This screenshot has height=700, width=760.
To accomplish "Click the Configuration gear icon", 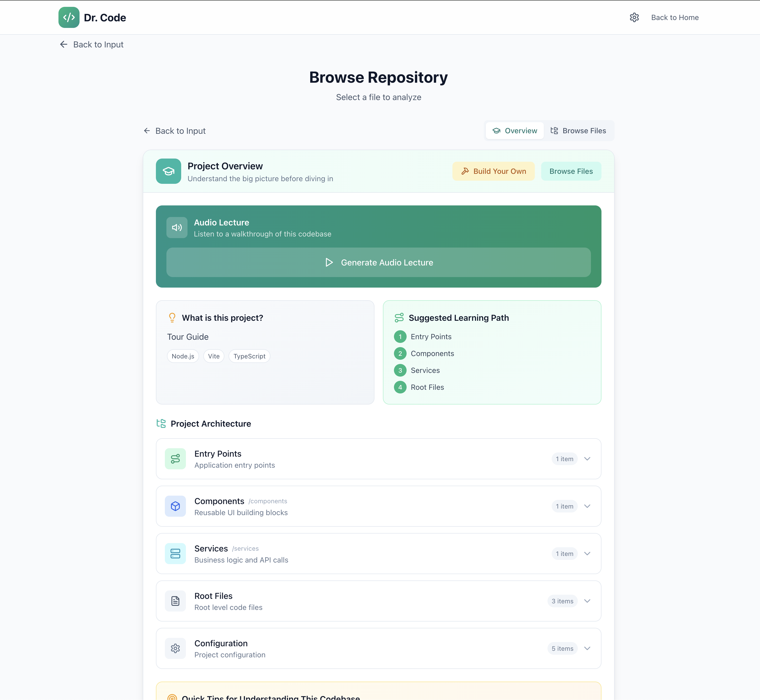I will point(175,648).
